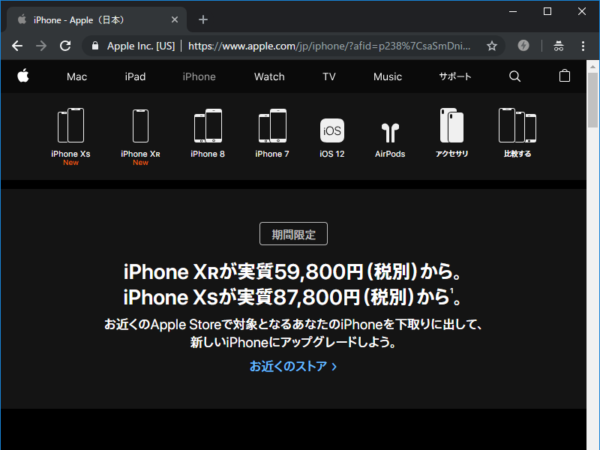Go to the Mac menu item

pyautogui.click(x=77, y=76)
